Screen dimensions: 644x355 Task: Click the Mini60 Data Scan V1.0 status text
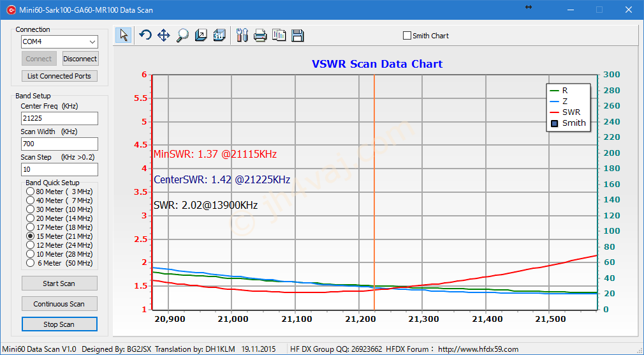39,349
